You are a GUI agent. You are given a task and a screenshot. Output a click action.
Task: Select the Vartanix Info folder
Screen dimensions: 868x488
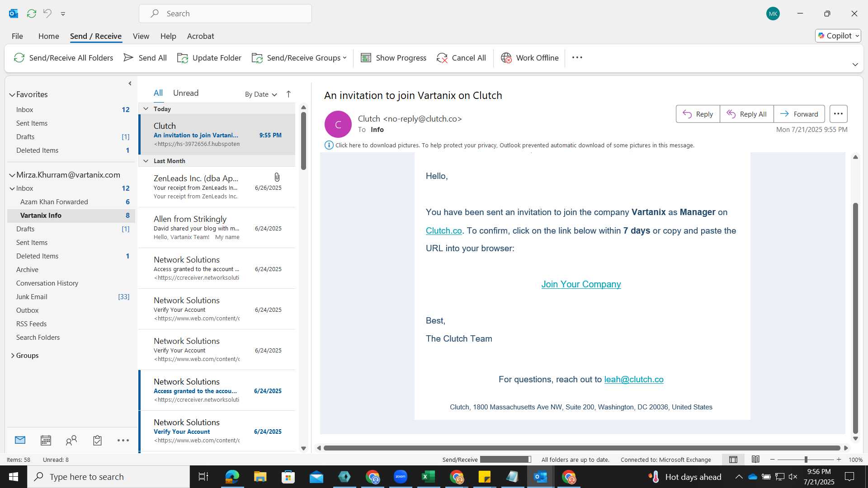(71, 215)
